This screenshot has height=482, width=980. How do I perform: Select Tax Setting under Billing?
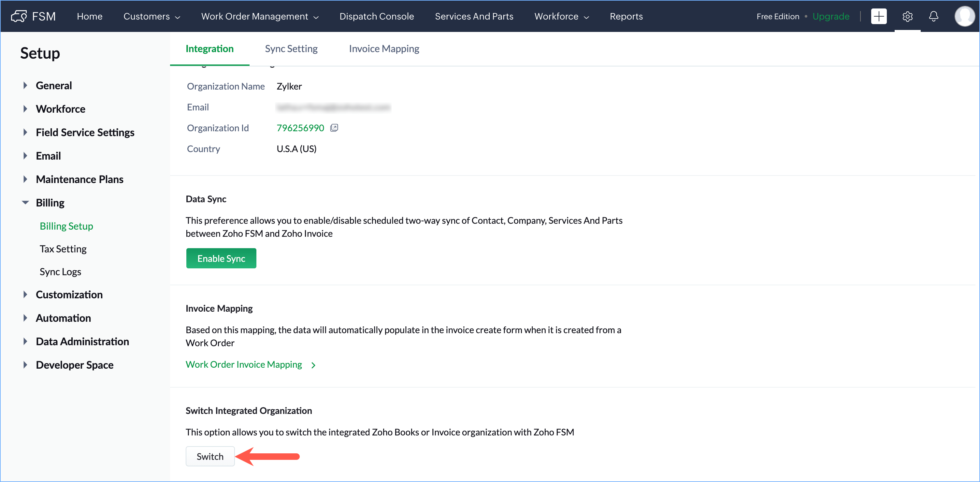pos(63,249)
